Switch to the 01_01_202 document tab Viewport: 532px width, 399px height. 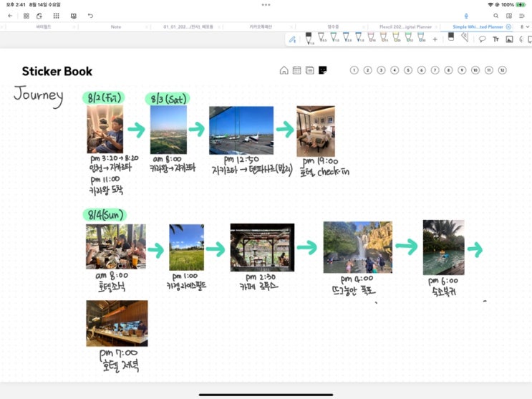tap(188, 27)
